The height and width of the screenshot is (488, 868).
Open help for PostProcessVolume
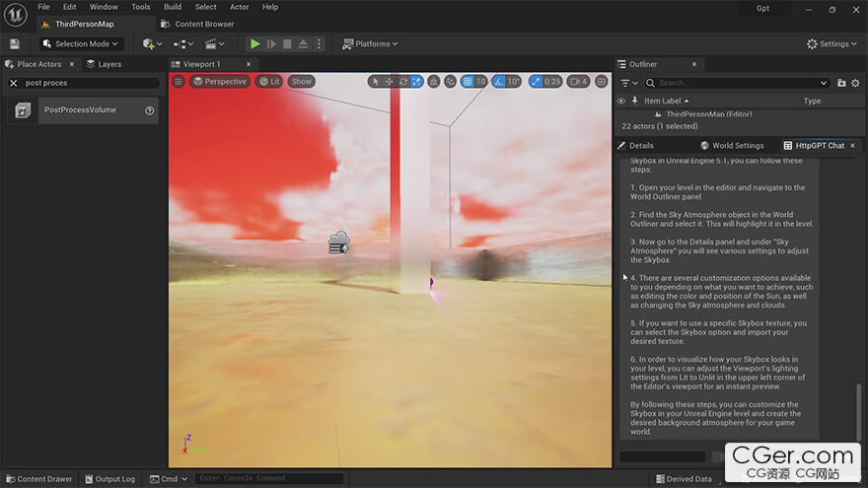coord(150,110)
